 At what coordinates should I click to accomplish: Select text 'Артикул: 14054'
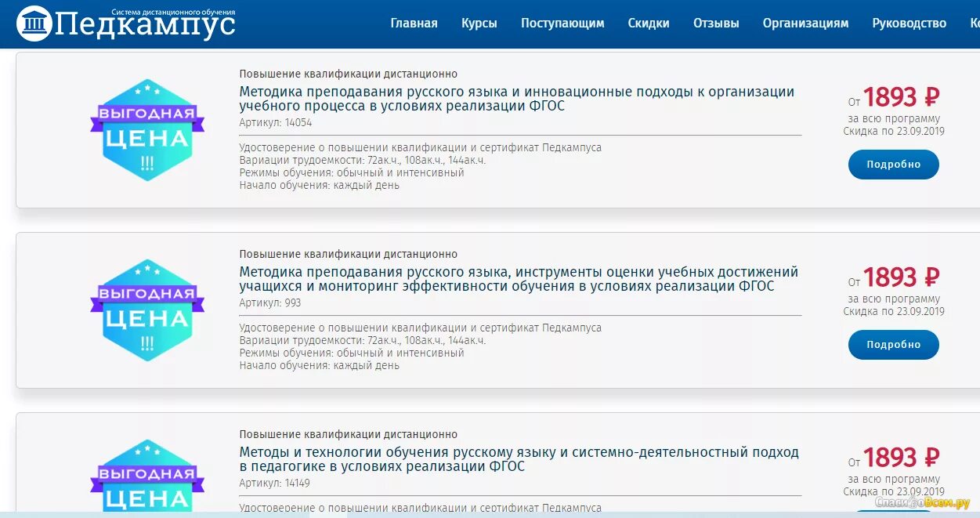tap(276, 123)
